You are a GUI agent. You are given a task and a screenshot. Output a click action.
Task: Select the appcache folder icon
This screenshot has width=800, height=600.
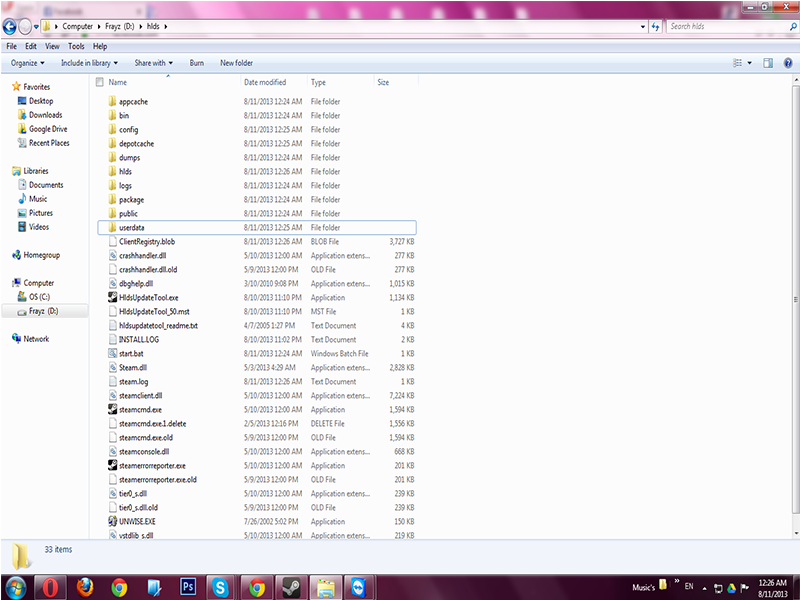point(113,101)
